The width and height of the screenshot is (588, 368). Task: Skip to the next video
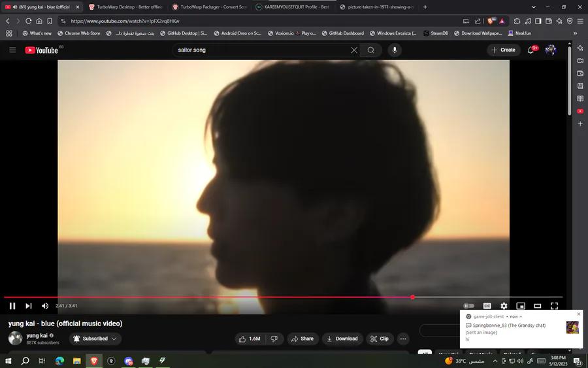click(x=29, y=306)
